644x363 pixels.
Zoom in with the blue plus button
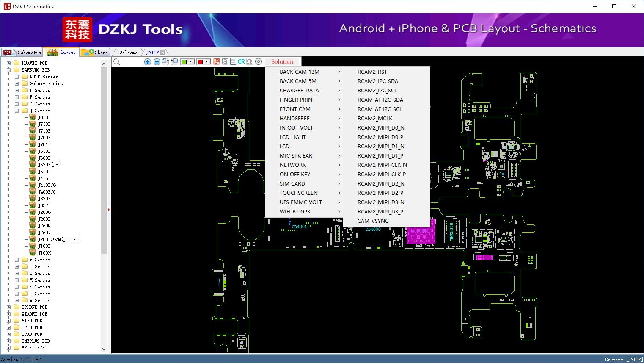(148, 62)
